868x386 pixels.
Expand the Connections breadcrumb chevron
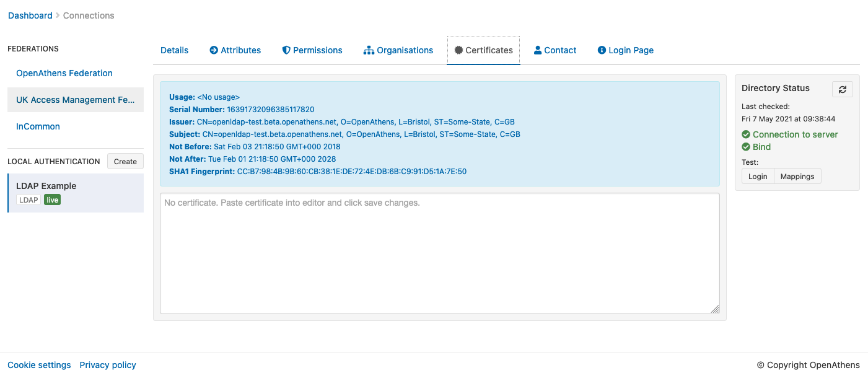tap(57, 15)
